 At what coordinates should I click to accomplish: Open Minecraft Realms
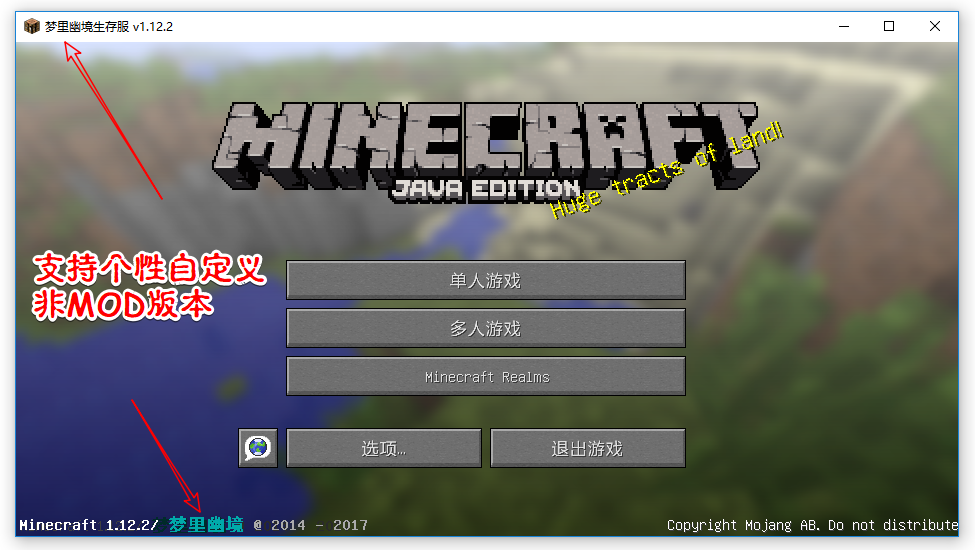[486, 376]
